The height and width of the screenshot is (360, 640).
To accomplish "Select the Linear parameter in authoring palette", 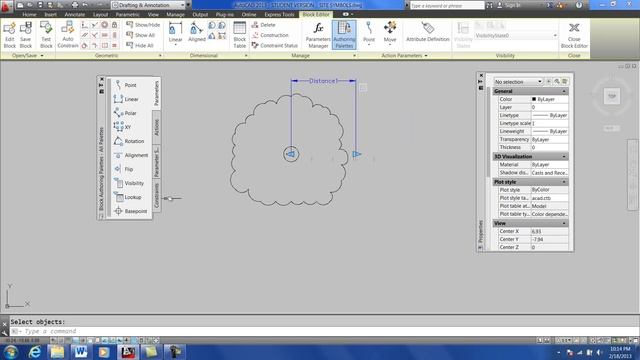I will click(127, 99).
